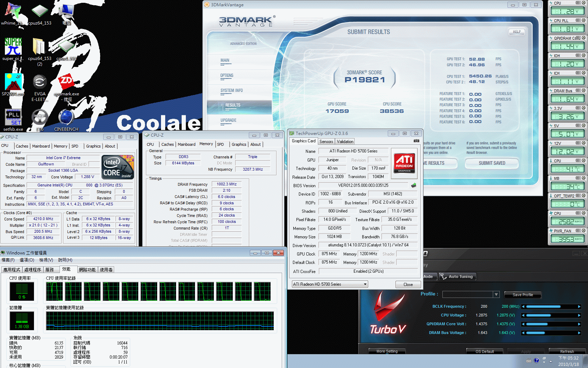
Task: Click OS Default button in TurboV
Action: [x=485, y=351]
